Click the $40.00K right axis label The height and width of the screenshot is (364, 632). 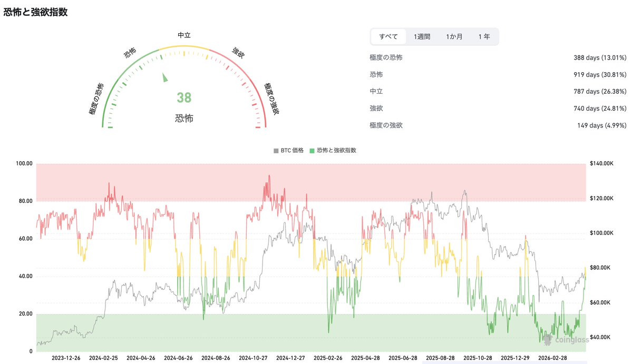(600, 337)
